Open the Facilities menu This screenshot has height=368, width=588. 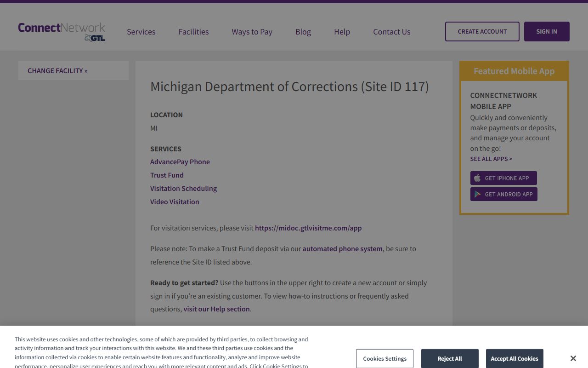(x=193, y=32)
